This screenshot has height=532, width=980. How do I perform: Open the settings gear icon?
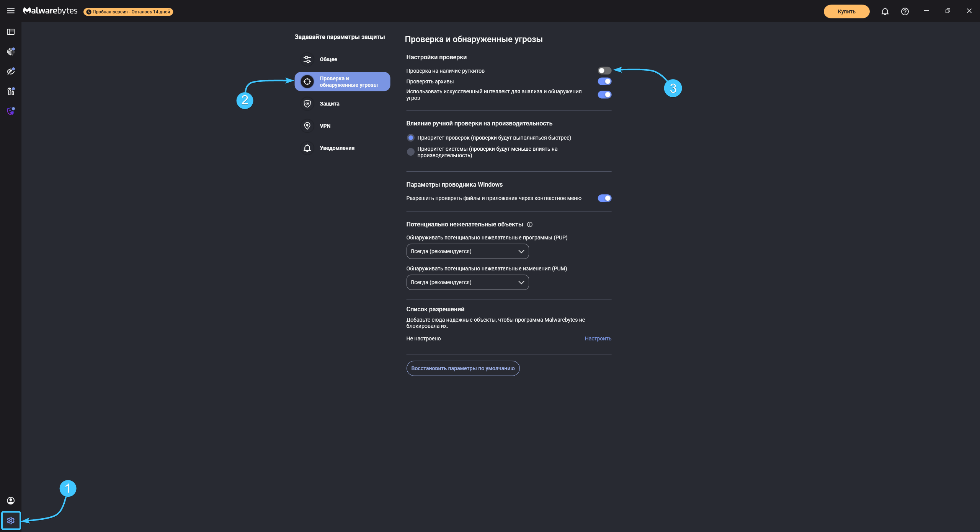(x=11, y=521)
